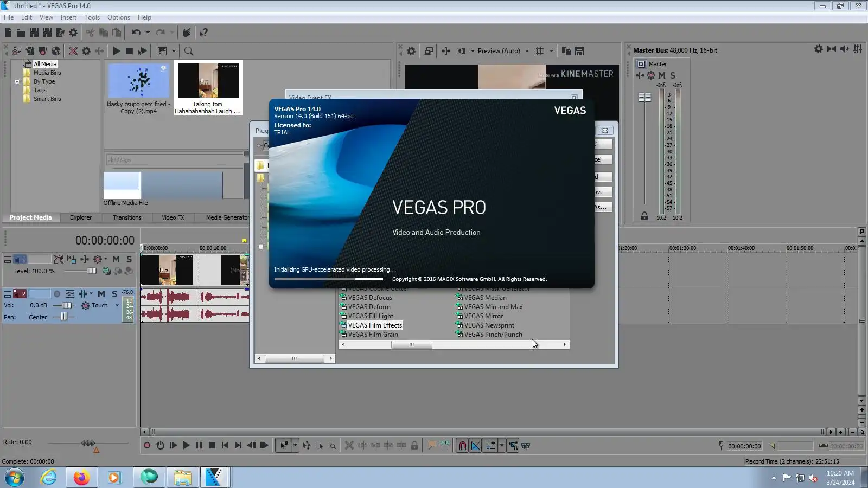
Task: Arm audio track 2 for recording
Action: point(56,294)
